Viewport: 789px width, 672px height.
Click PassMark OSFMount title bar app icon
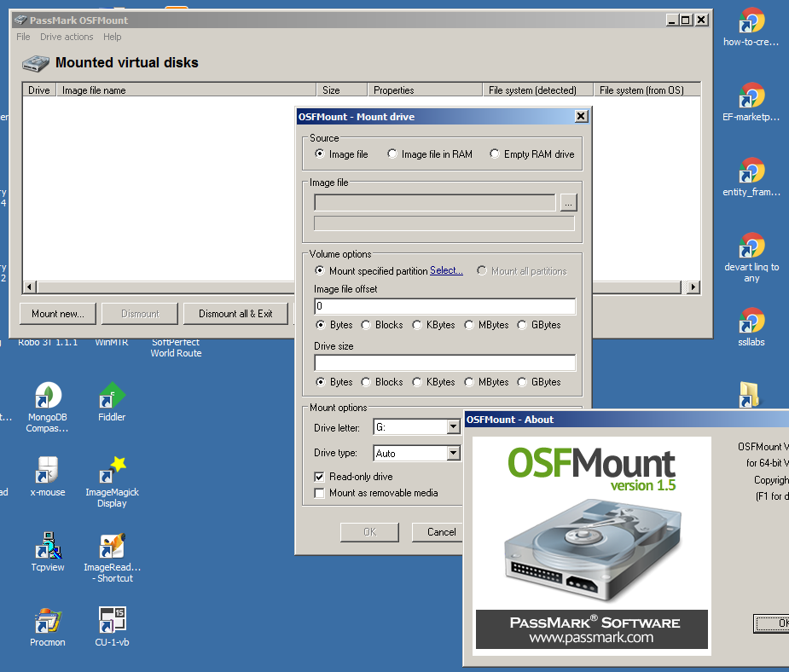pyautogui.click(x=20, y=20)
